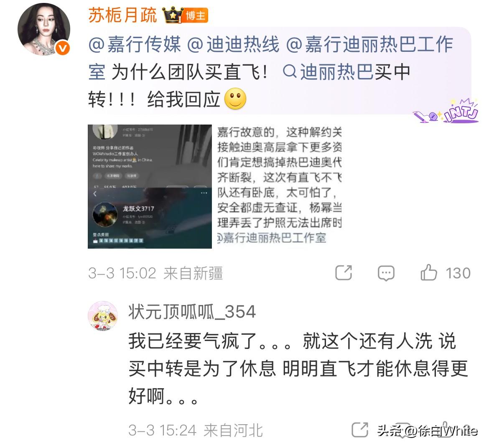Open the @迪迪热线 mention
The image size is (489, 448).
[233, 44]
